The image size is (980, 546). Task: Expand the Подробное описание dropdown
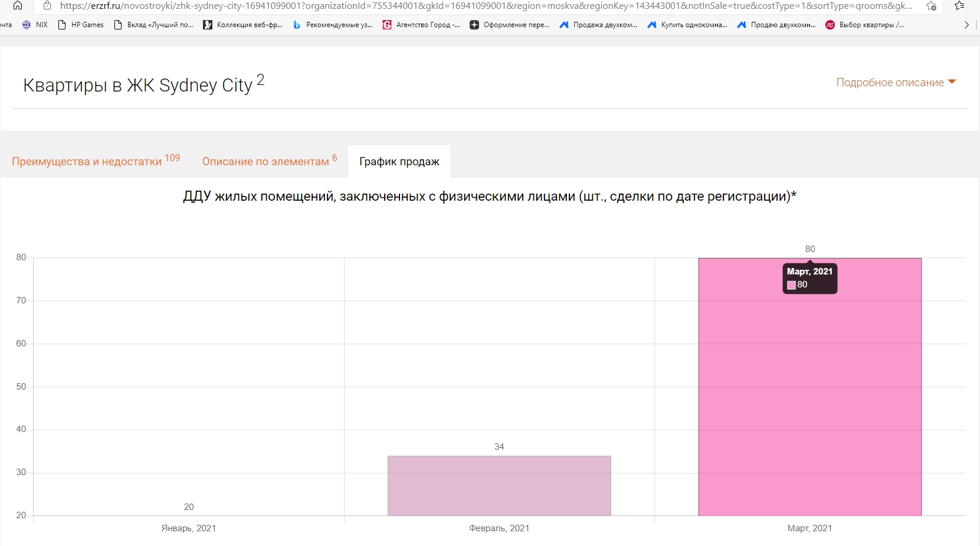[896, 83]
